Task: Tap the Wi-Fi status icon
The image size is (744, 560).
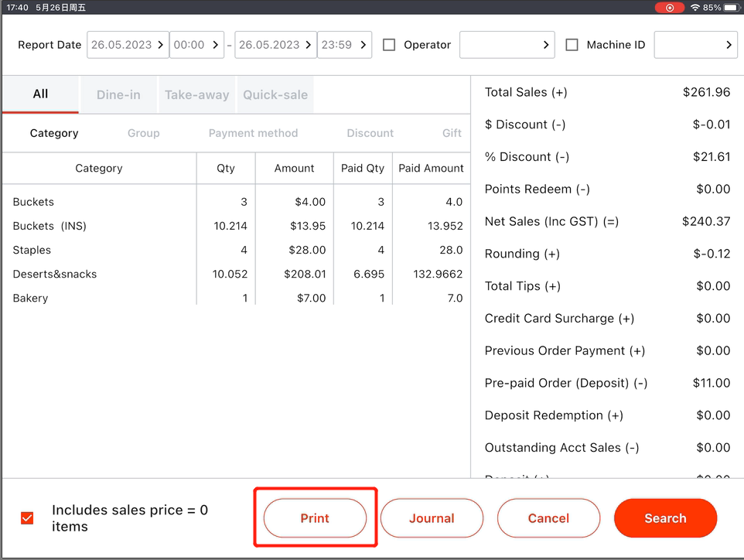Action: tap(695, 8)
